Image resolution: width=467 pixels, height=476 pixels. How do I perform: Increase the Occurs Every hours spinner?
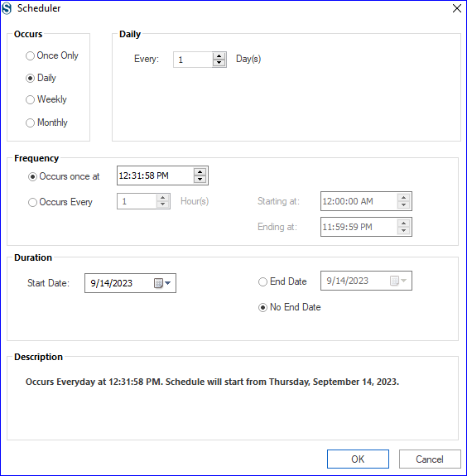163,198
